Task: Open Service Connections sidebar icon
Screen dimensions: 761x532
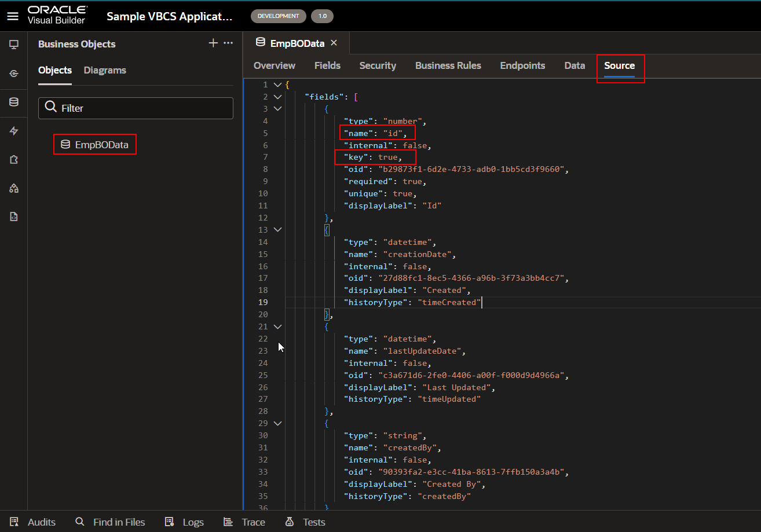Action: tap(14, 74)
